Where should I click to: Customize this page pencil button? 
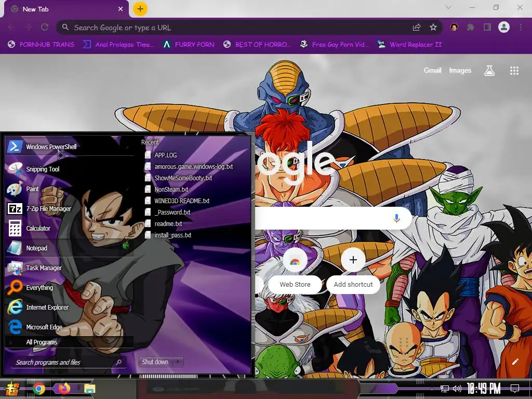(x=515, y=362)
